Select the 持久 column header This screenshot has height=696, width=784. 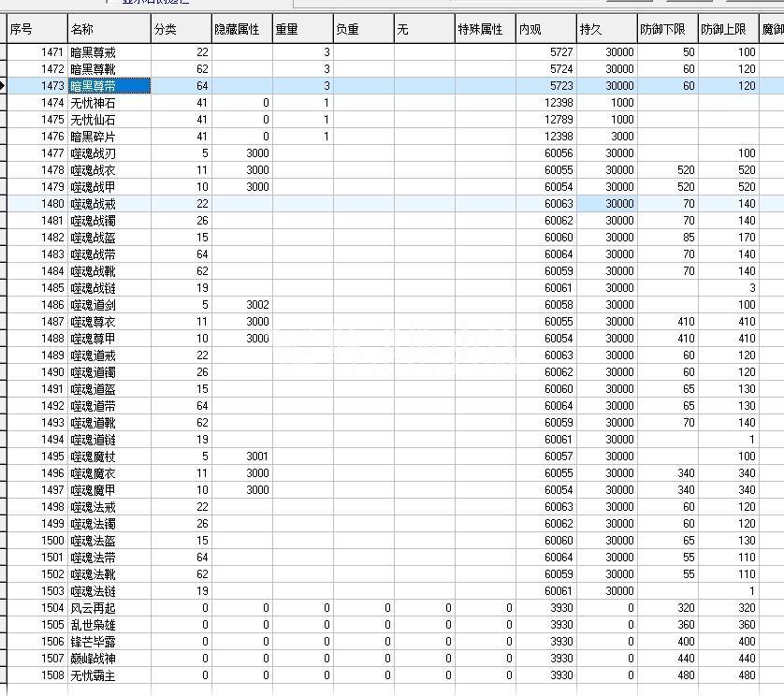click(x=607, y=29)
